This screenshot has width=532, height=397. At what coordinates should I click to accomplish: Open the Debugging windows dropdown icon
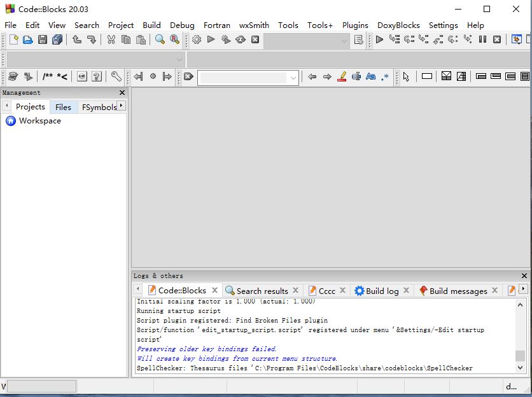coord(516,39)
